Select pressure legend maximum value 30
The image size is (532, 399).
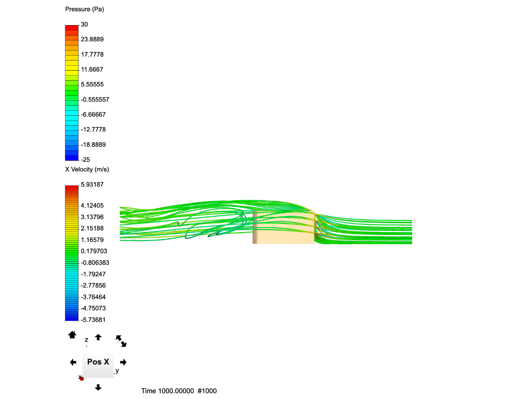[85, 24]
